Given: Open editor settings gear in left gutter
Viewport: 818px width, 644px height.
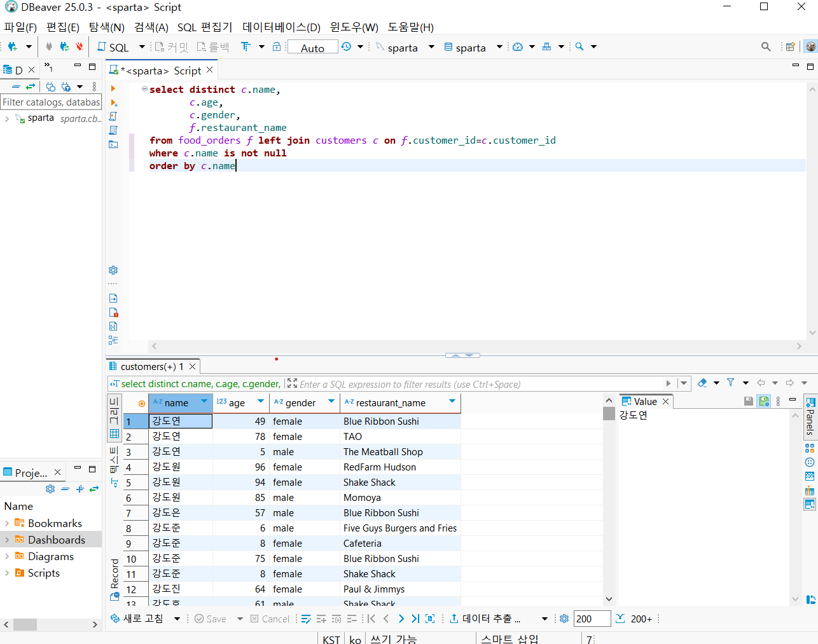Looking at the screenshot, I should point(113,270).
